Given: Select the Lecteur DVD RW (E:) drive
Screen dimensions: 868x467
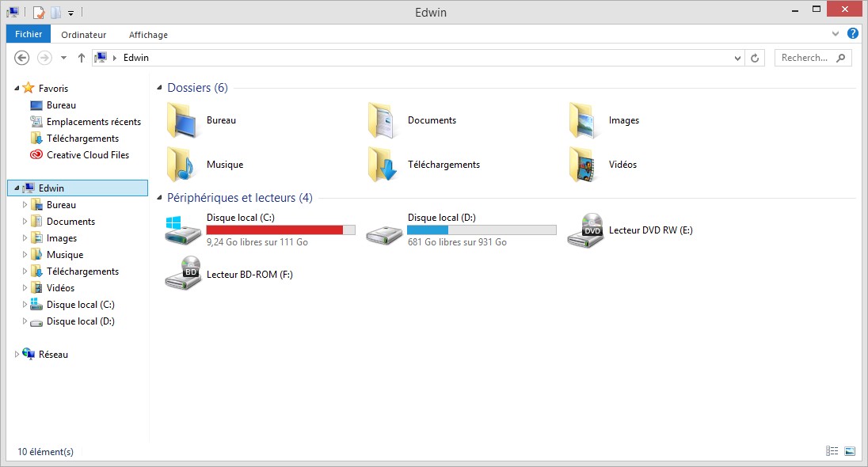Looking at the screenshot, I should pos(630,230).
